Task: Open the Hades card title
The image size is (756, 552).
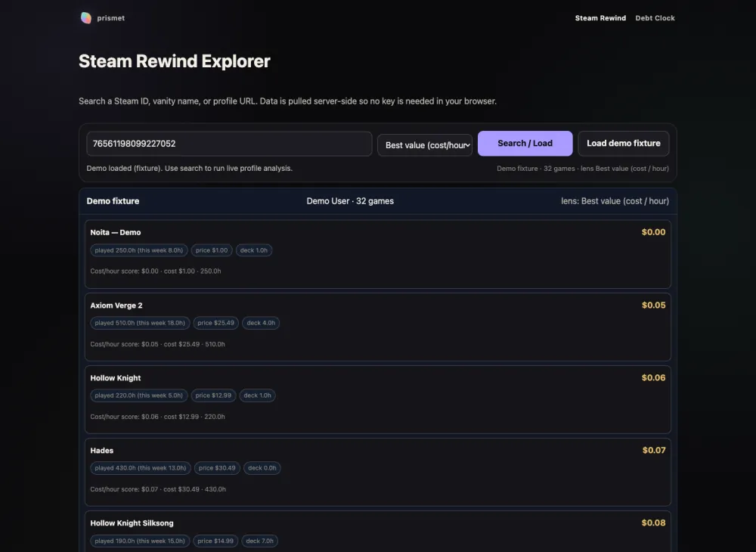Action: 102,450
